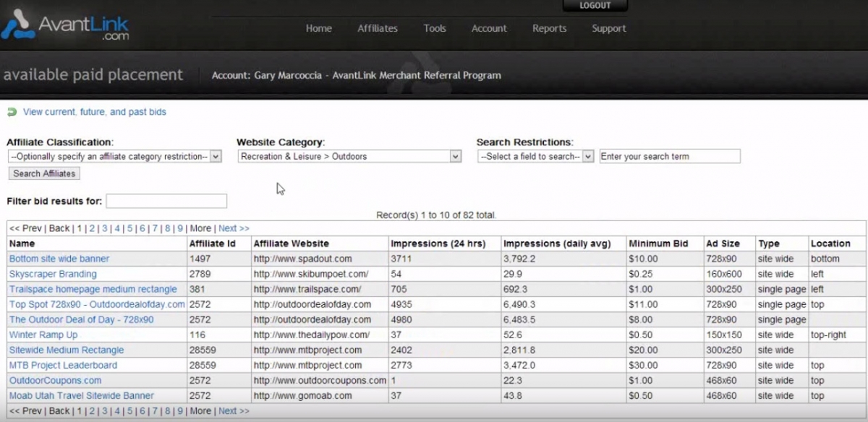Open View current, future, and past bids
The height and width of the screenshot is (422, 868).
(x=95, y=112)
